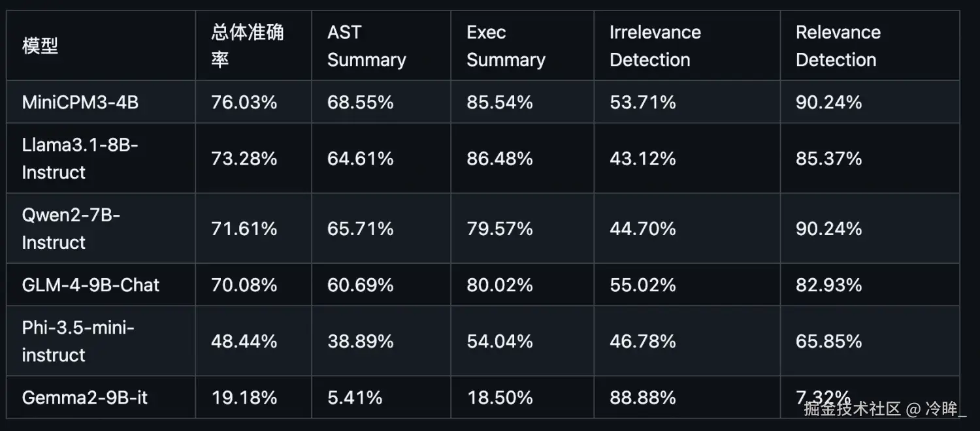
Task: Click the 38.89% AST Summary value
Action: 360,342
